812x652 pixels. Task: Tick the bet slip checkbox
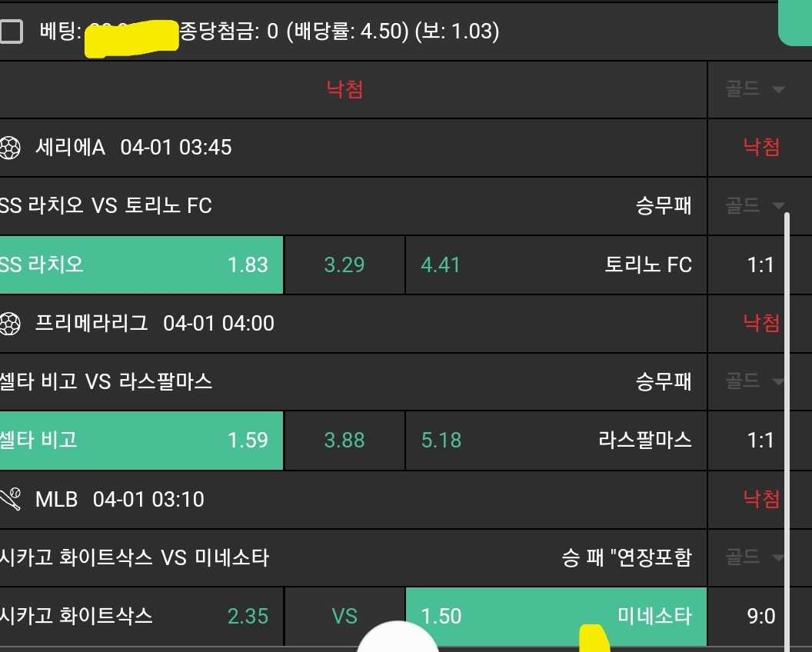11,32
